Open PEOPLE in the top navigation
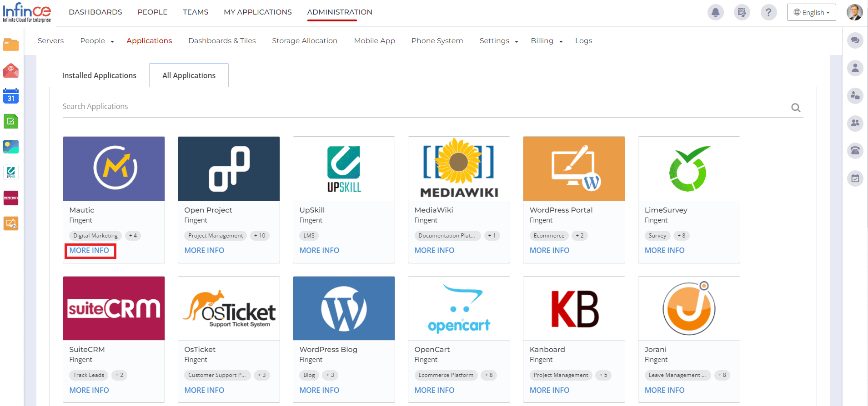This screenshot has height=406, width=868. (152, 12)
